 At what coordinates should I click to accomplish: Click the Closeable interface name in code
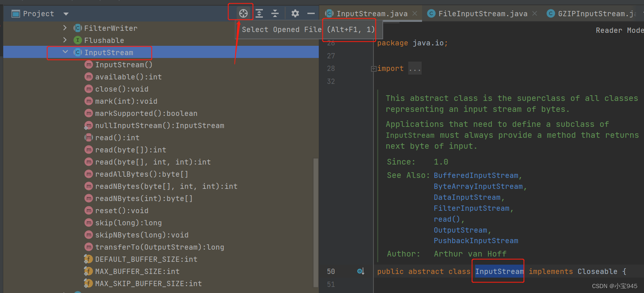(x=597, y=272)
